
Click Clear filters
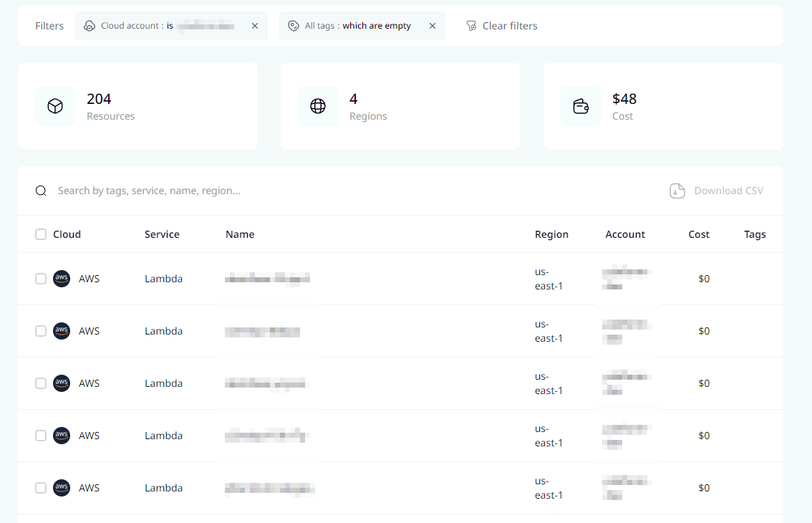(509, 25)
